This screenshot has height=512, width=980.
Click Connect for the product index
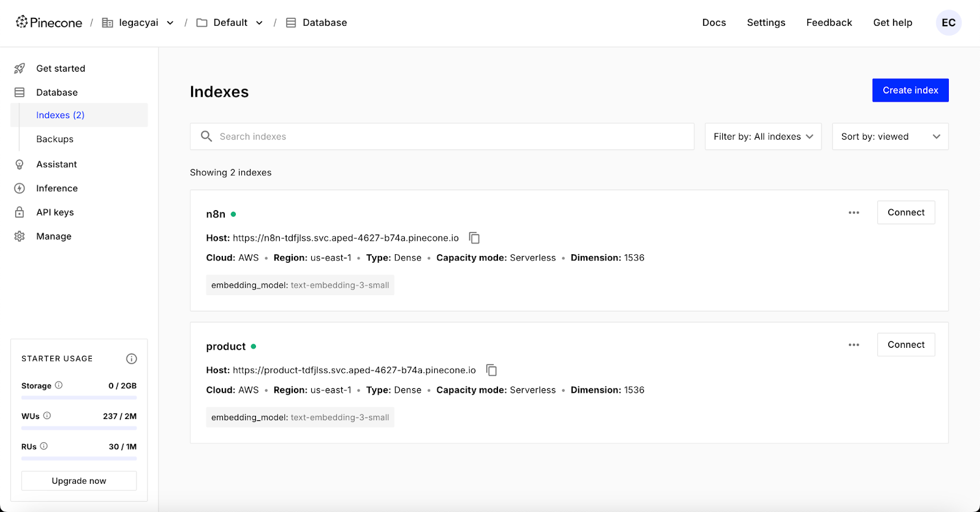click(x=906, y=345)
